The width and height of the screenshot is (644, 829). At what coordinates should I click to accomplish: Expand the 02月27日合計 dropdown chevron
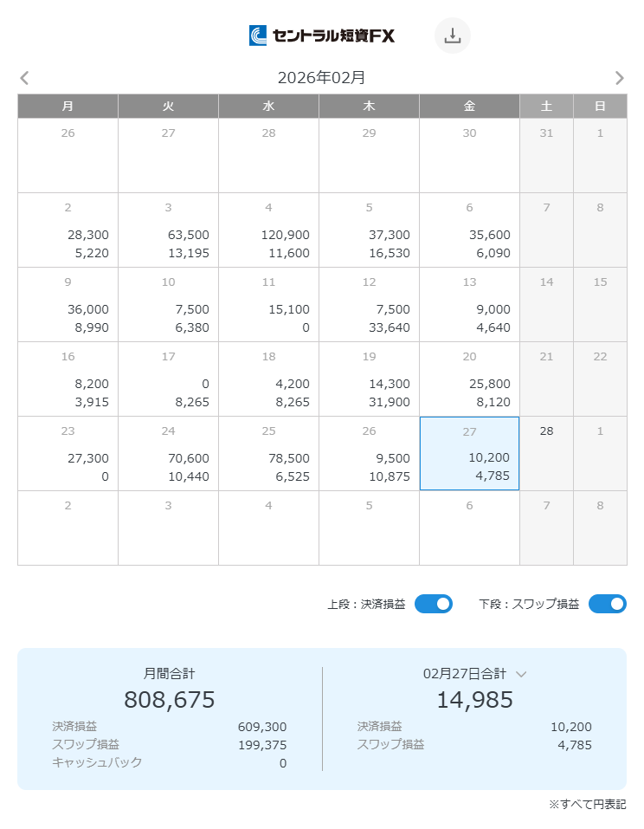[521, 674]
